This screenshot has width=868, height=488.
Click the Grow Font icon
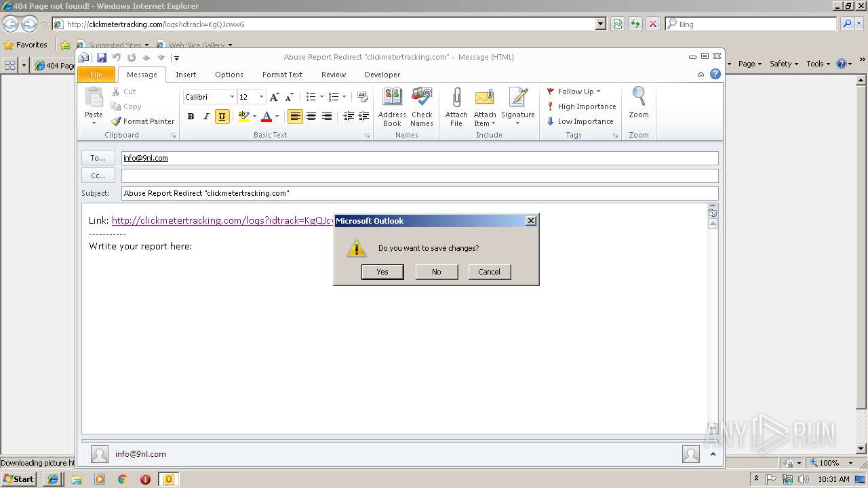coord(274,97)
